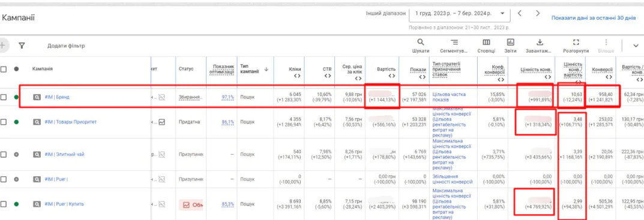Viewport: 644px width, 220px height.
Task: Click the Шукати search icon
Action: (x=421, y=43)
